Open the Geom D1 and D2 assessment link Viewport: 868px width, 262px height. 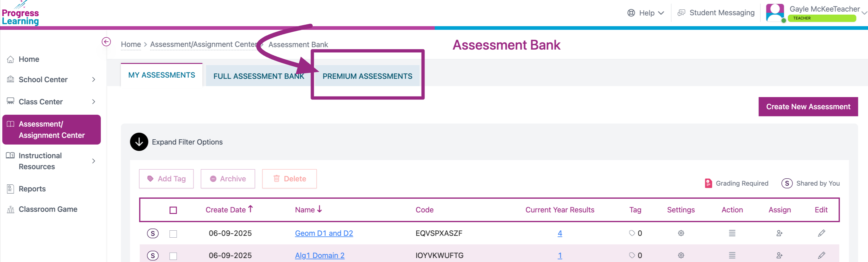click(x=324, y=233)
